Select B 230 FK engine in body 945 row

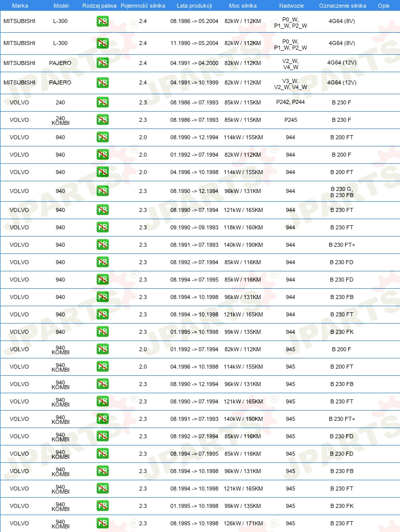(342, 506)
